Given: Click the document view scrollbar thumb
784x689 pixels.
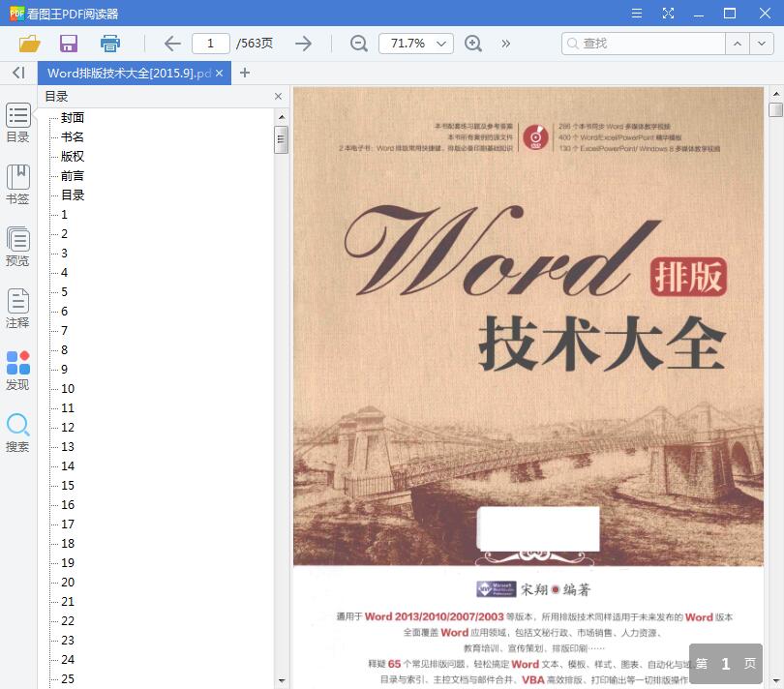Looking at the screenshot, I should point(776,109).
